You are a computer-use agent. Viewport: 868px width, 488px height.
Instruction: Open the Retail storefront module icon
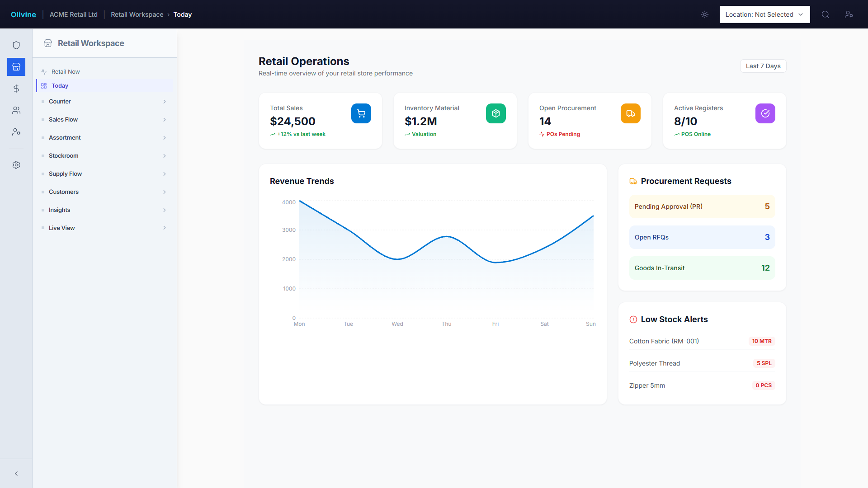(x=16, y=66)
